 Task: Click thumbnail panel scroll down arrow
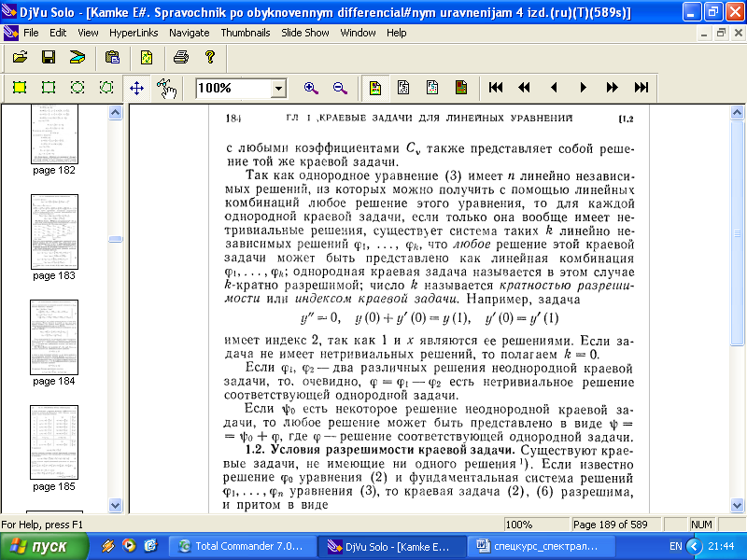pos(115,505)
